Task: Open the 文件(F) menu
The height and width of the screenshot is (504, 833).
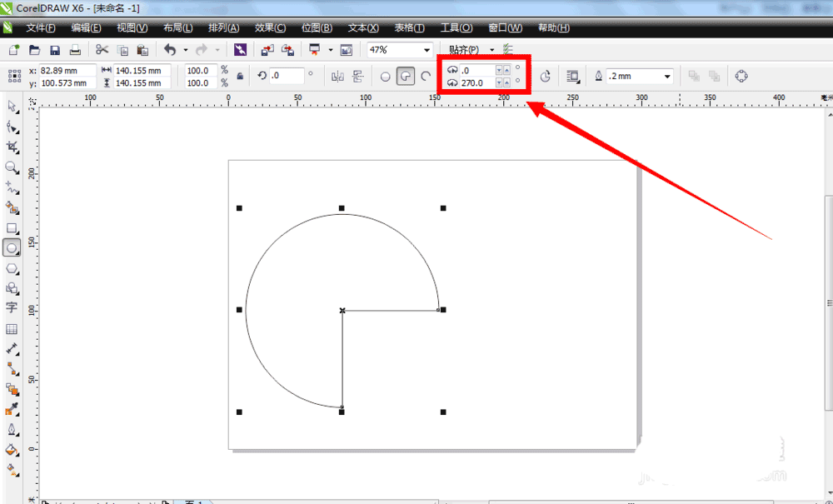Action: [x=41, y=27]
